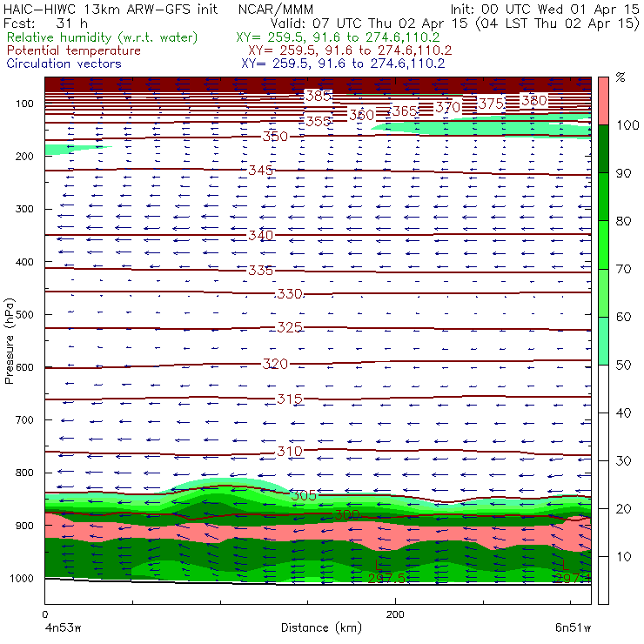The height and width of the screenshot is (644, 644).
Task: Click the 'Potential temperature' legend text
Action: click(74, 51)
